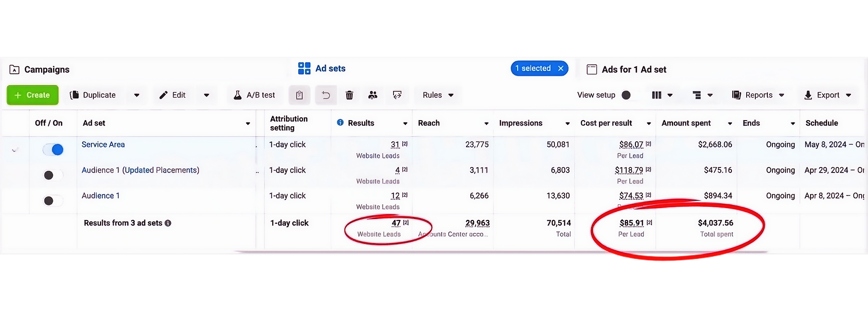Click the 3,111 reach cell
The height and width of the screenshot is (311, 868).
click(x=479, y=170)
